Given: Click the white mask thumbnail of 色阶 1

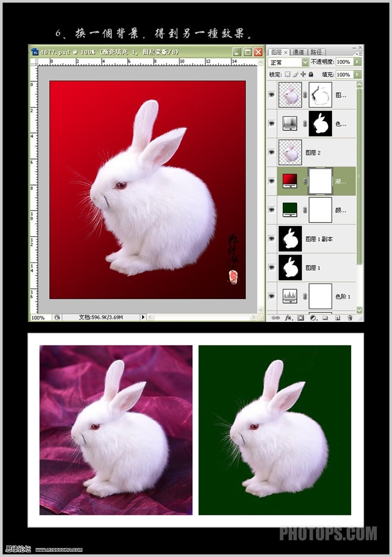Looking at the screenshot, I should pos(320,296).
